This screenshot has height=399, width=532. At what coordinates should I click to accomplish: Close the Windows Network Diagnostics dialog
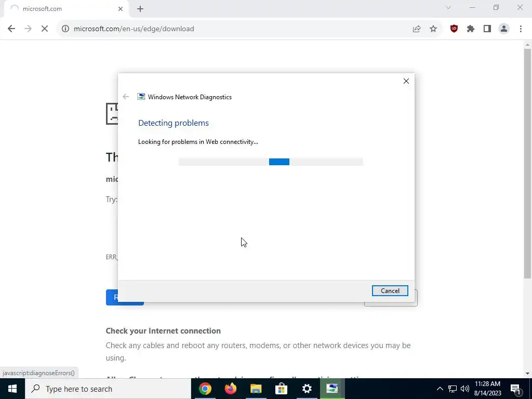pyautogui.click(x=406, y=81)
